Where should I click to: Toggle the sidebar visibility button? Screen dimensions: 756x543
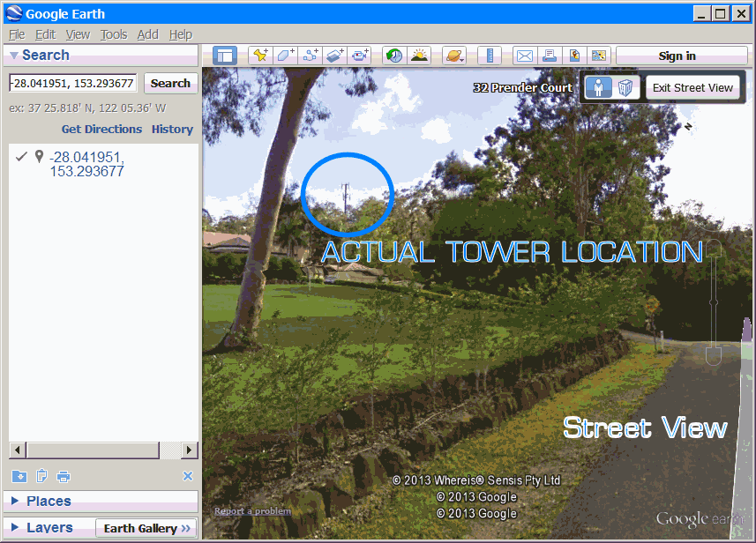(x=225, y=56)
